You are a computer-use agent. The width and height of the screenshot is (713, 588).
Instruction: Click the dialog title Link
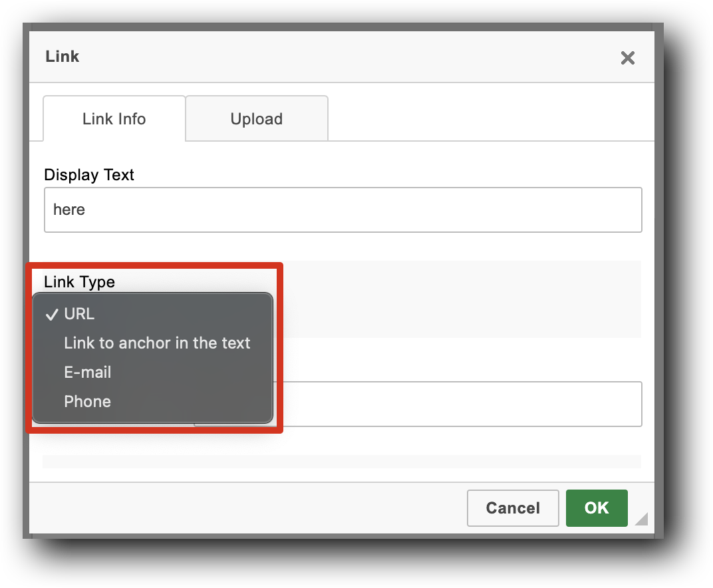(61, 57)
